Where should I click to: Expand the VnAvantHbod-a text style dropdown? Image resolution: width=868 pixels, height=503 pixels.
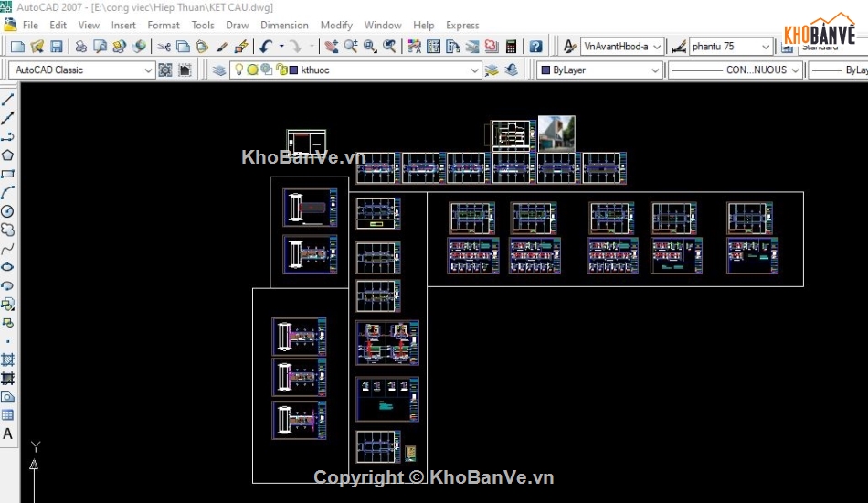point(657,47)
